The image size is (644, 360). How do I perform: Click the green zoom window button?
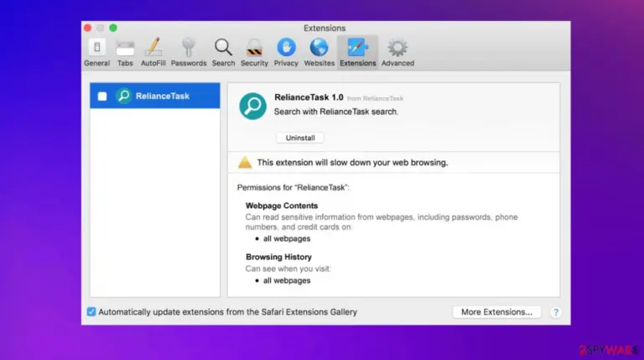[x=113, y=28]
